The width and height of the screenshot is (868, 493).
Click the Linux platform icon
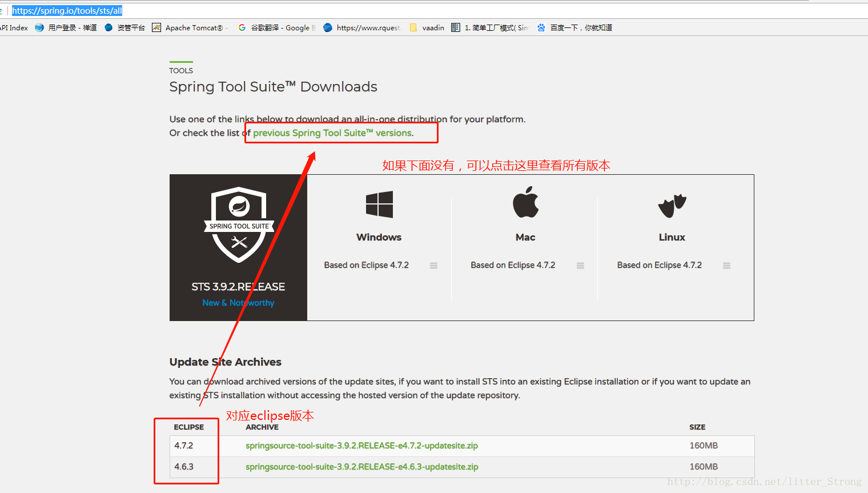(672, 206)
